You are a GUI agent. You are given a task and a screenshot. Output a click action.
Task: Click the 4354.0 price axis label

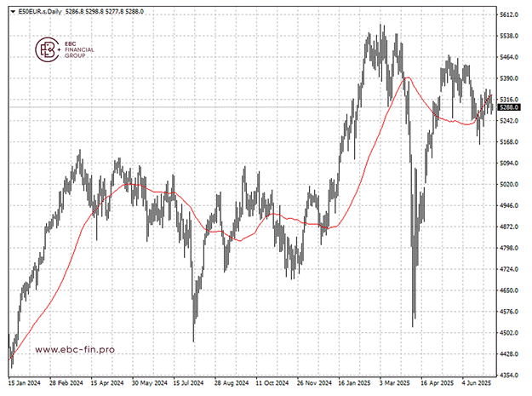[x=509, y=375]
